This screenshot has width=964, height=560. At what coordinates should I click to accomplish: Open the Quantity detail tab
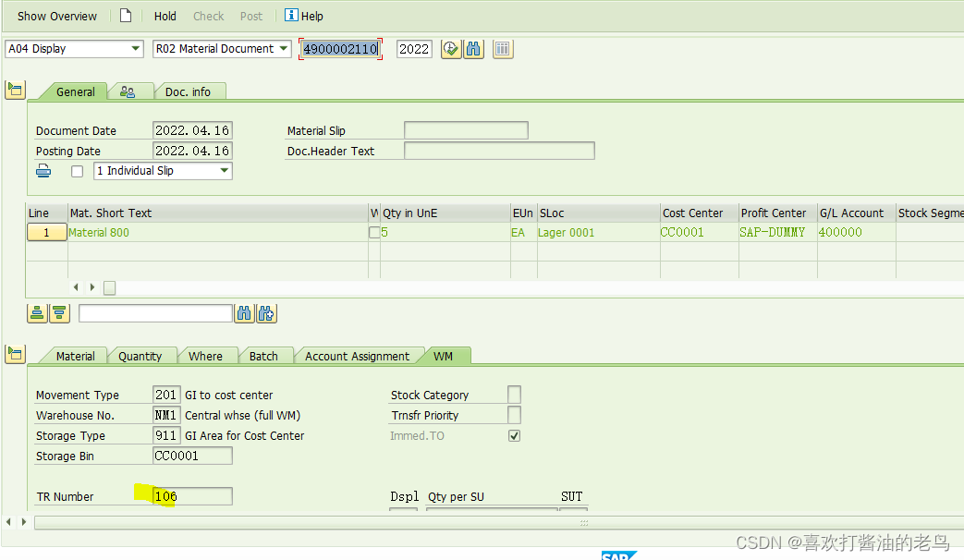pos(140,356)
